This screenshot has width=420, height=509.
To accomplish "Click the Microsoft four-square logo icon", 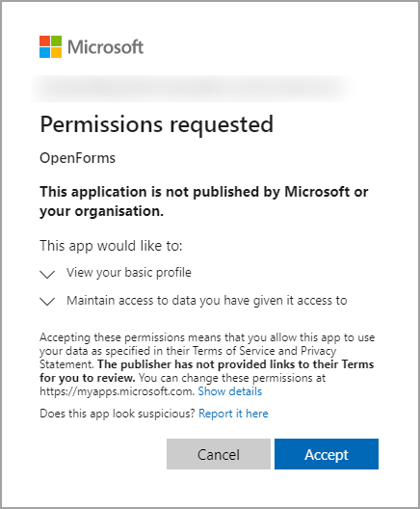I will (x=50, y=46).
